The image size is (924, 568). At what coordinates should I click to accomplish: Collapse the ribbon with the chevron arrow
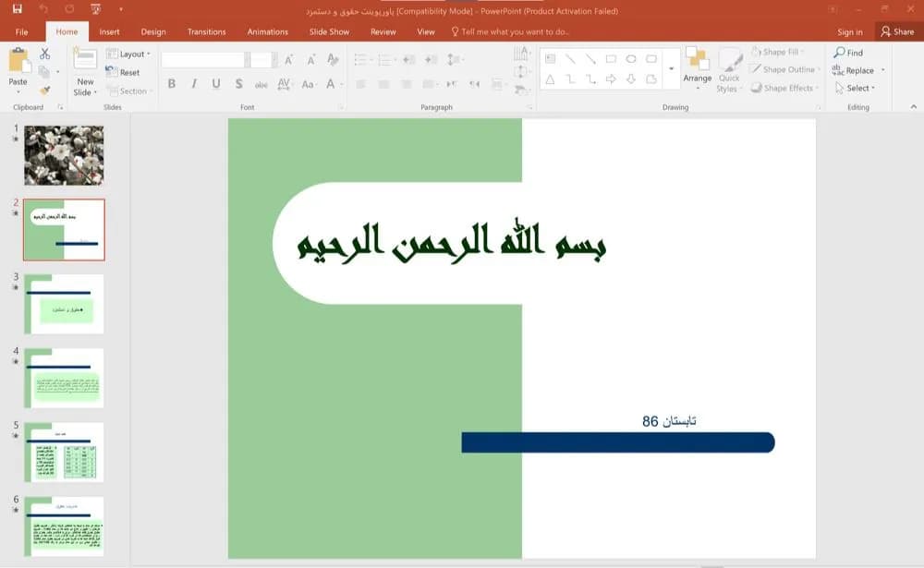(x=914, y=106)
